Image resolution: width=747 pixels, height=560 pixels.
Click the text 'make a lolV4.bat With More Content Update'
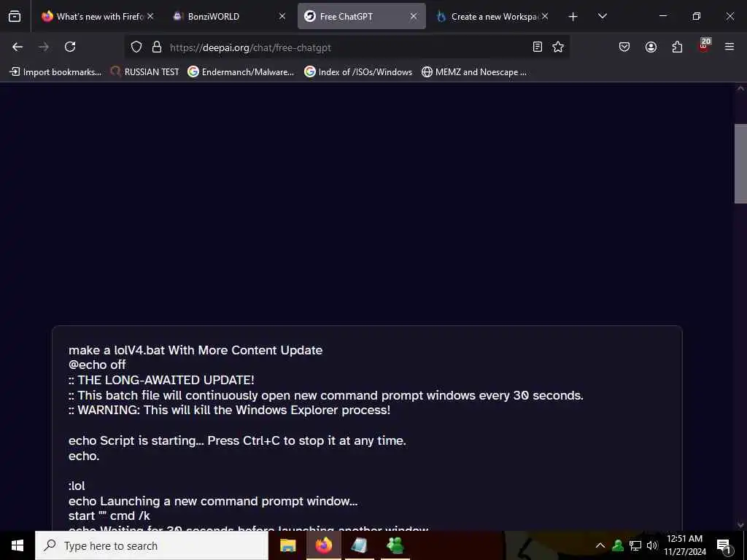coord(196,350)
